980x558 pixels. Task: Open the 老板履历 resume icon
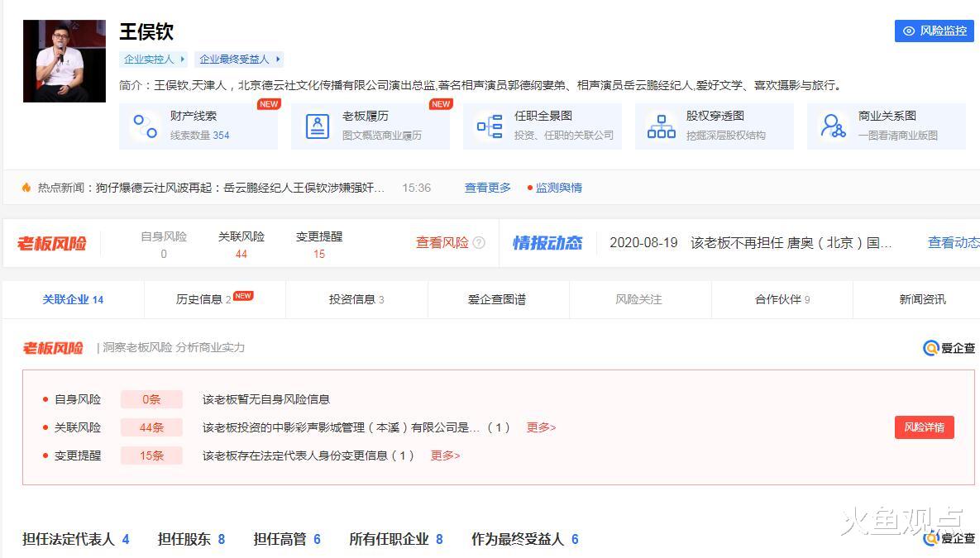click(x=317, y=124)
